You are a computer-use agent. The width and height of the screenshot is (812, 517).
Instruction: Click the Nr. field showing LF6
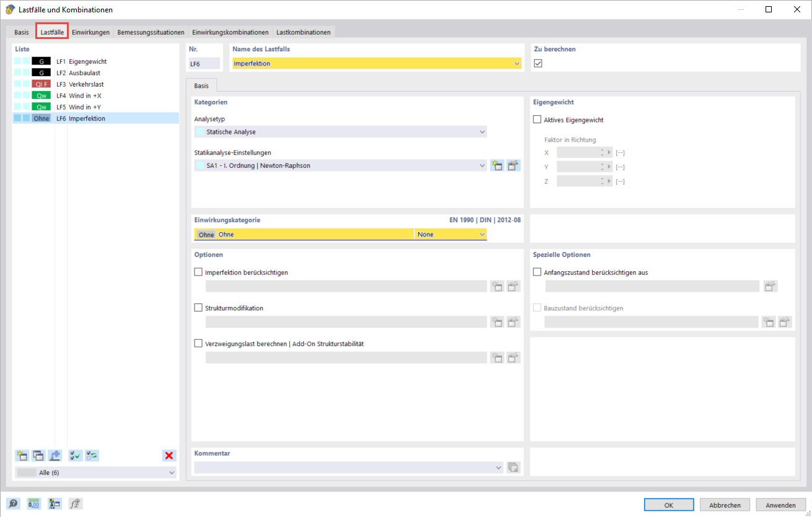(204, 63)
